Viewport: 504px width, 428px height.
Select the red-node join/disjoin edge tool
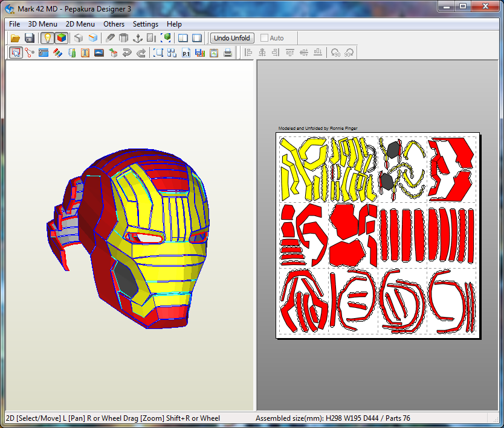click(30, 53)
